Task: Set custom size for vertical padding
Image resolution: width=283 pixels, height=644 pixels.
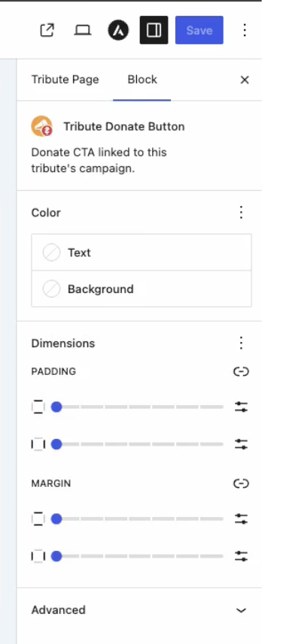Action: coord(241,407)
